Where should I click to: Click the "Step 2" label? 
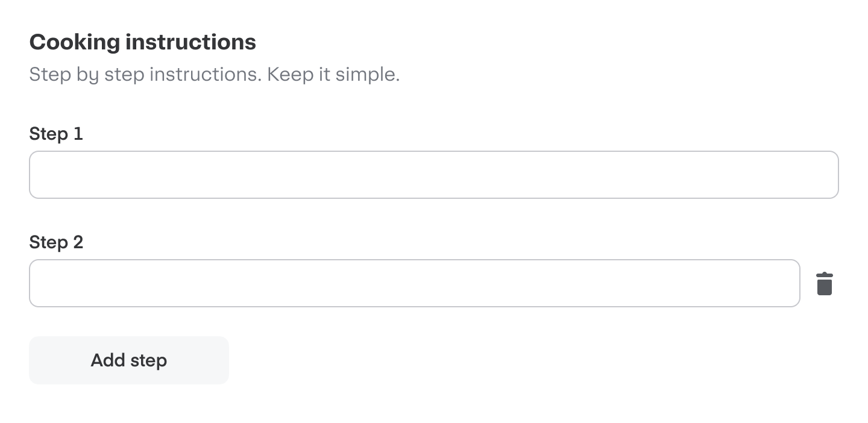[56, 242]
